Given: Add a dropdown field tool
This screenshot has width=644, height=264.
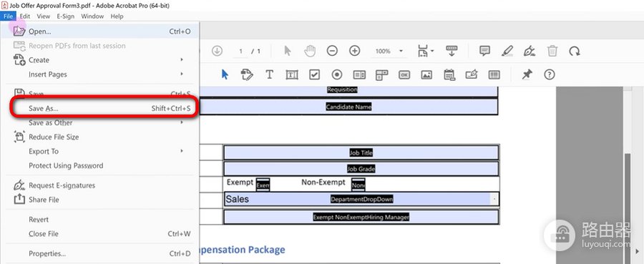Looking at the screenshot, I should pos(381,74).
